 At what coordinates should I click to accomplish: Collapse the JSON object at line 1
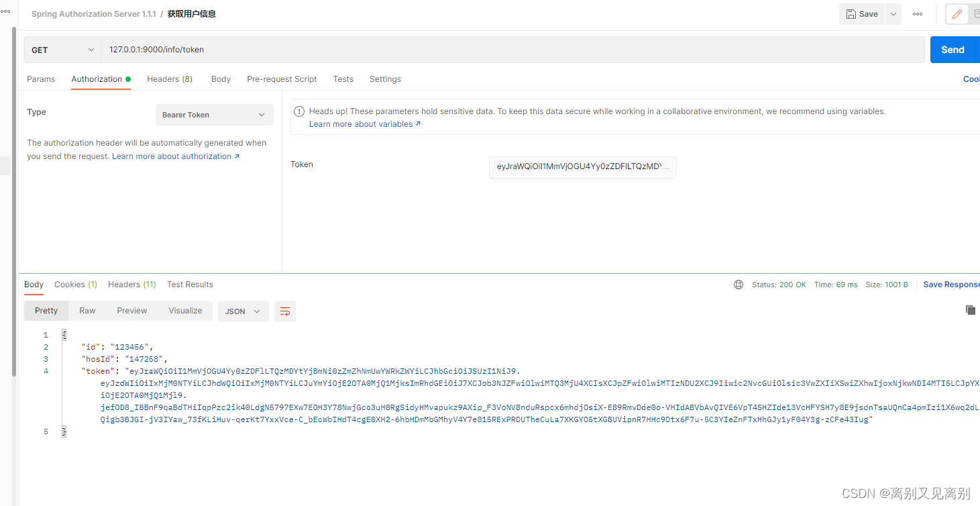point(64,335)
